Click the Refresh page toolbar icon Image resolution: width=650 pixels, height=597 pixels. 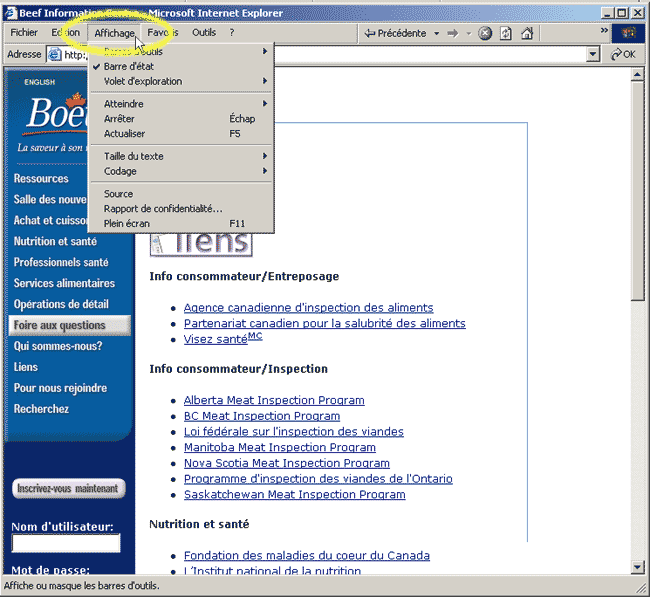(x=506, y=33)
